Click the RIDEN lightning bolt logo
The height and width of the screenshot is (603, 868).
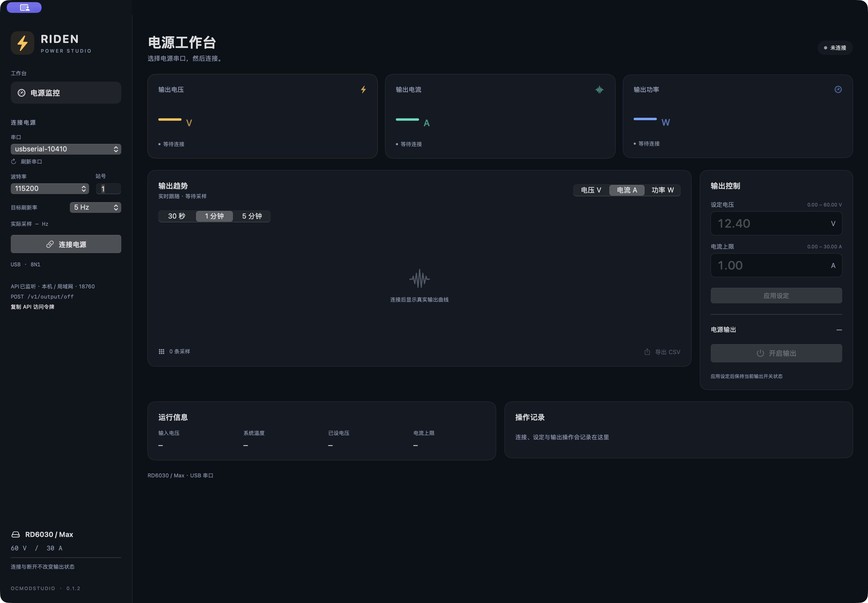point(22,43)
